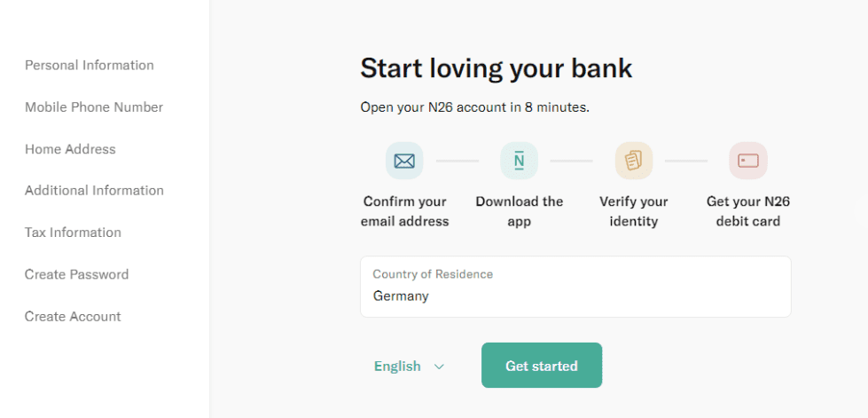Go to Personal Information step
Image resolution: width=868 pixels, height=418 pixels.
coord(90,66)
